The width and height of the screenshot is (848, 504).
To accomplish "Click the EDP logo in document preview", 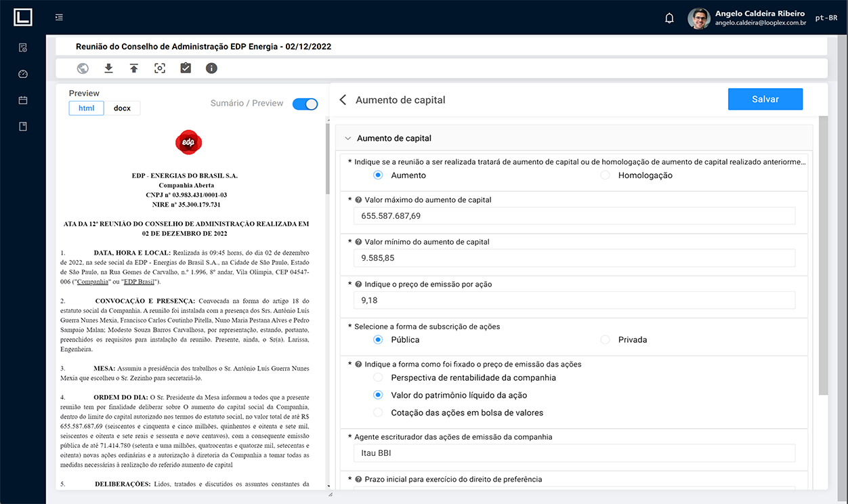I will (x=189, y=142).
